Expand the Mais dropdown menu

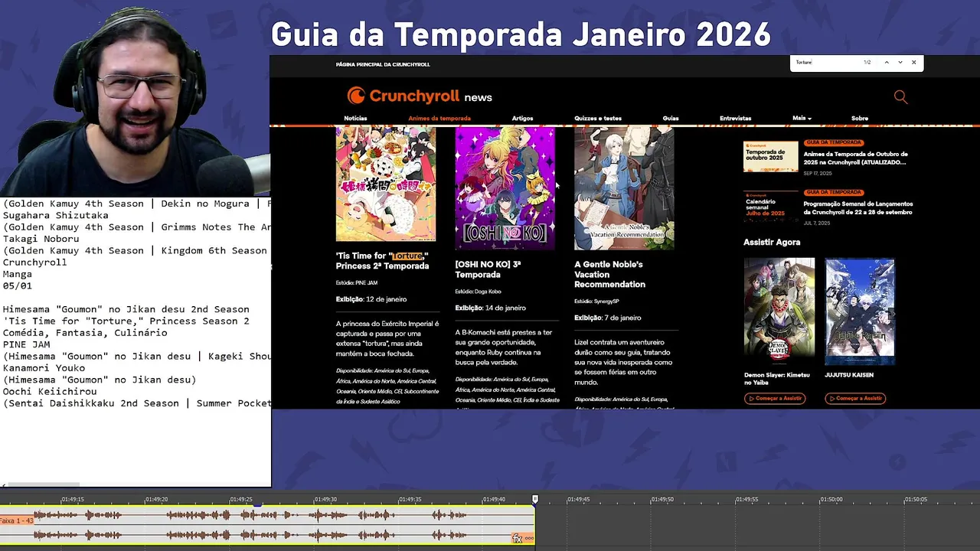point(802,119)
